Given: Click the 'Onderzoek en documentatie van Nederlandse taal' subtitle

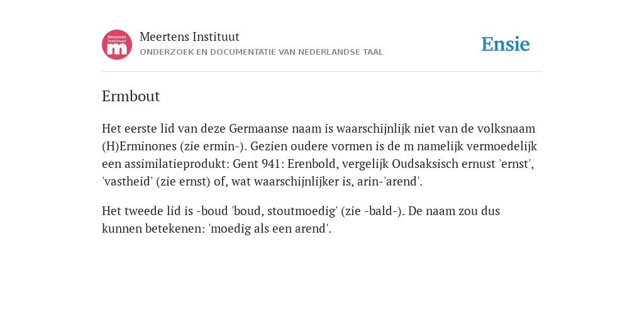Looking at the screenshot, I should coord(261,52).
